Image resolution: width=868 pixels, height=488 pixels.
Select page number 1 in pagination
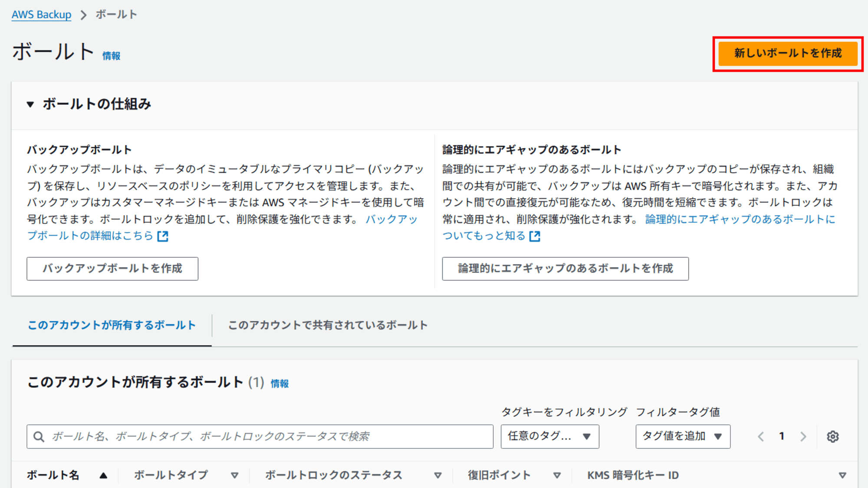[782, 436]
